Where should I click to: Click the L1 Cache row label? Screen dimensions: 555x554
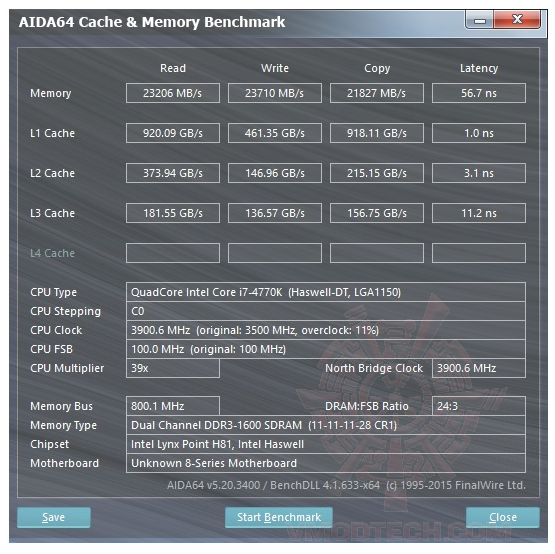(x=52, y=133)
